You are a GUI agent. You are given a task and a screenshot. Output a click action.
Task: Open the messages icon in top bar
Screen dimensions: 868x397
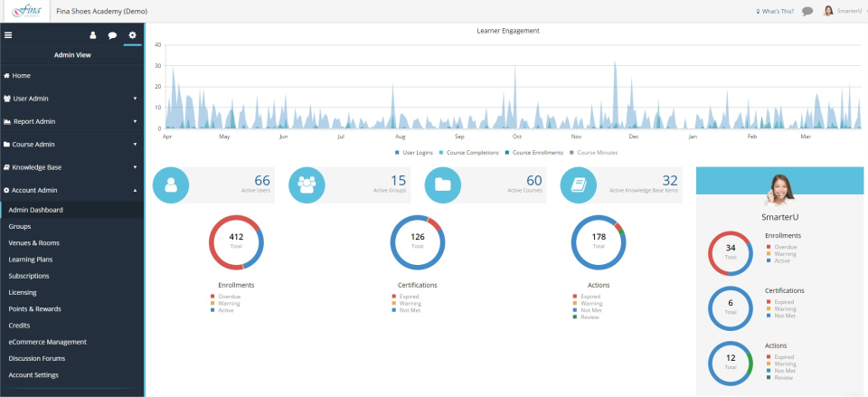click(x=807, y=11)
